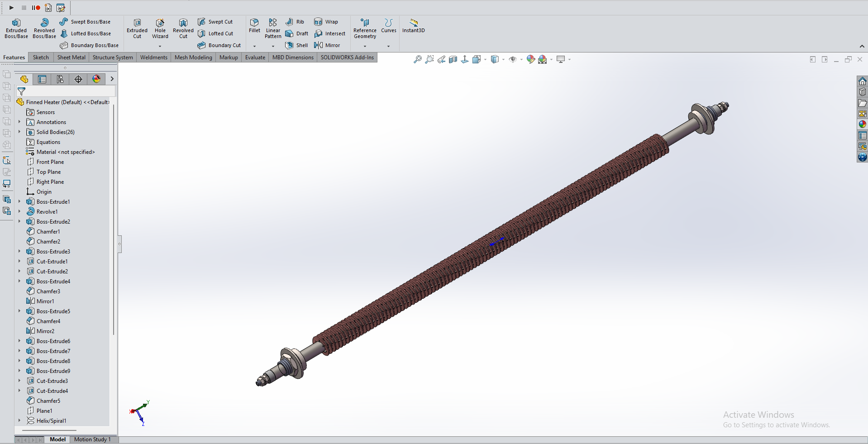
Task: Select the Wrap tool
Action: tap(326, 22)
